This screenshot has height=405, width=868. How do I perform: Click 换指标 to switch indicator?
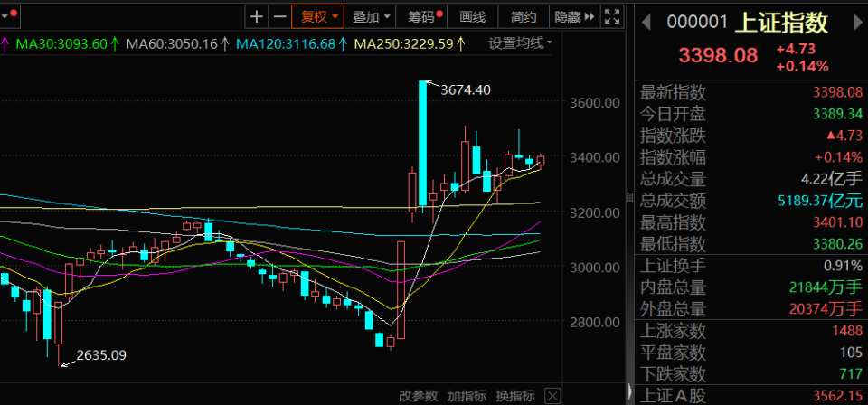point(515,396)
